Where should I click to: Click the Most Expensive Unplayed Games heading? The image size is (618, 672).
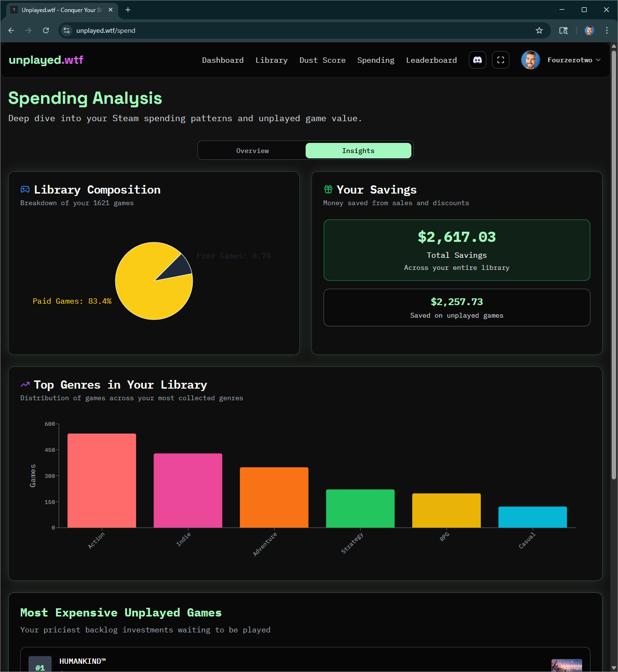[121, 613]
